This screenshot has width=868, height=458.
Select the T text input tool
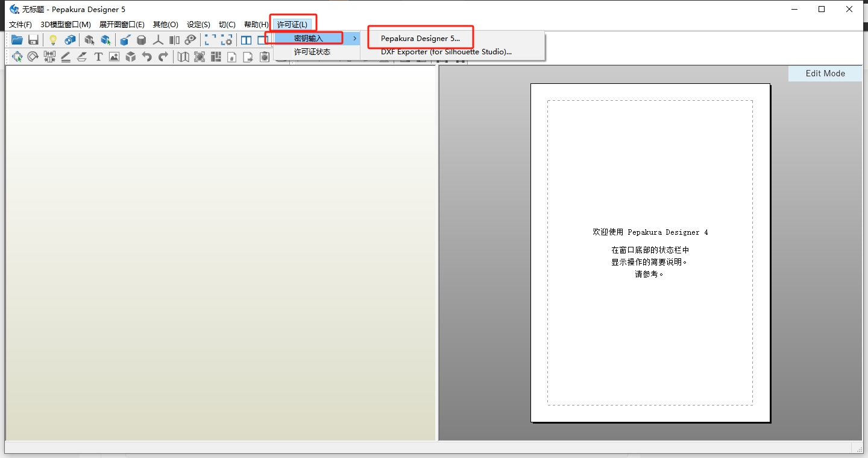pos(98,57)
